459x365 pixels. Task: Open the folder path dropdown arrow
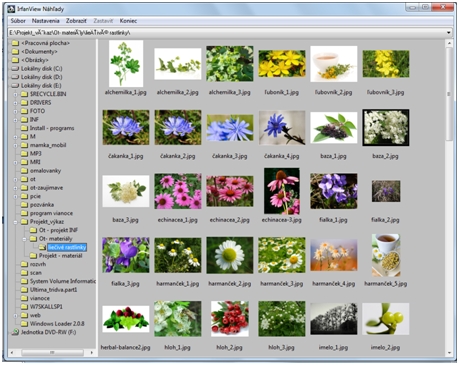coord(448,33)
